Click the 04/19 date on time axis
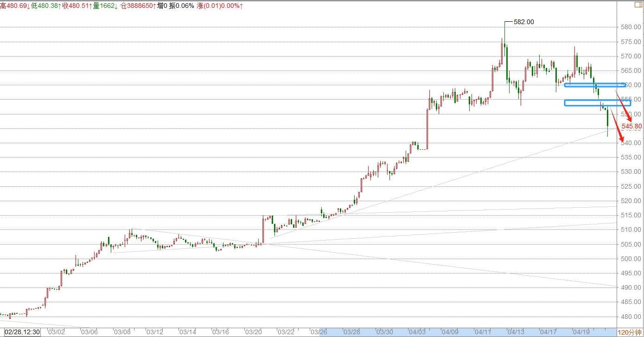 tap(582, 332)
